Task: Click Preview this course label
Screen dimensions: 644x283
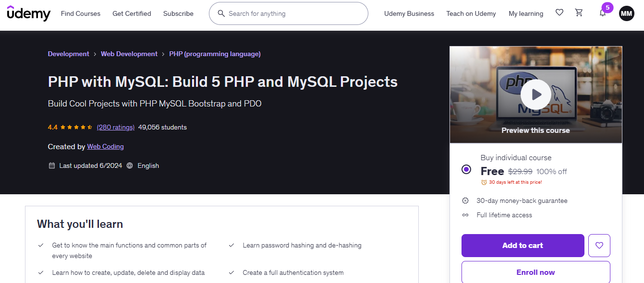Action: (x=536, y=130)
